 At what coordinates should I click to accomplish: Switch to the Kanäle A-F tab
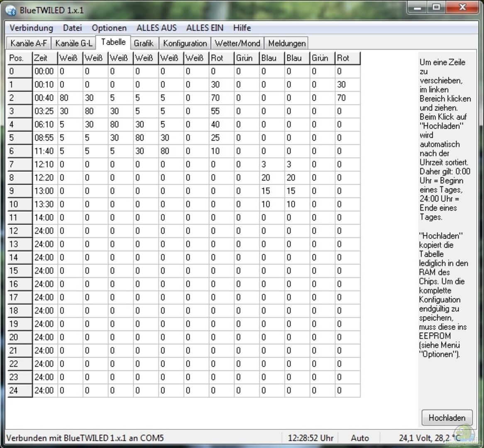(x=29, y=43)
